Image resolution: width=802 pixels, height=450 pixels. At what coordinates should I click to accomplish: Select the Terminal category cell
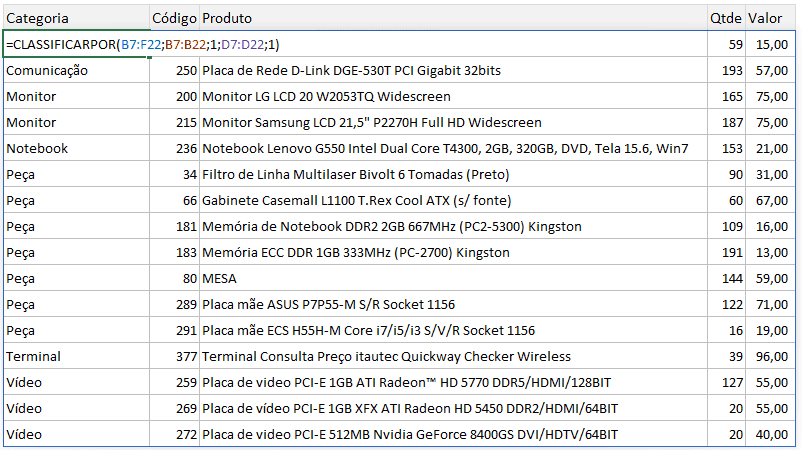77,356
